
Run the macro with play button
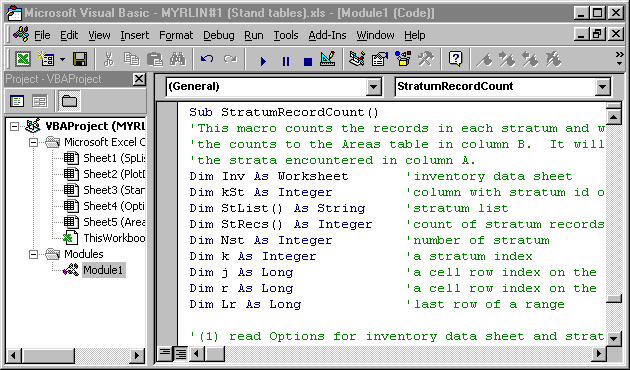click(x=263, y=61)
